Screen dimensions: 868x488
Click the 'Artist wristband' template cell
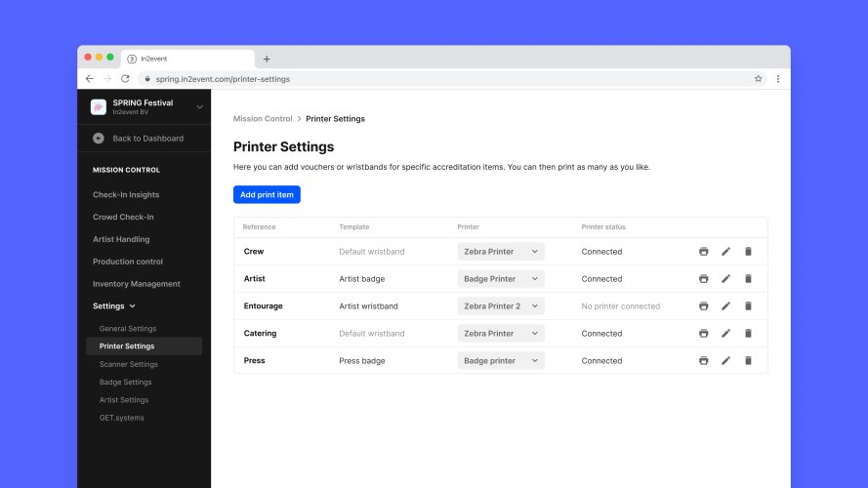[x=369, y=305]
